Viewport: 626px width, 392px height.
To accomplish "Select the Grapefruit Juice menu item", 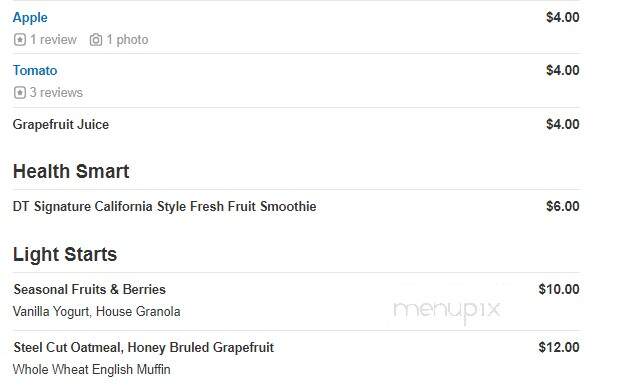I will 61,124.
